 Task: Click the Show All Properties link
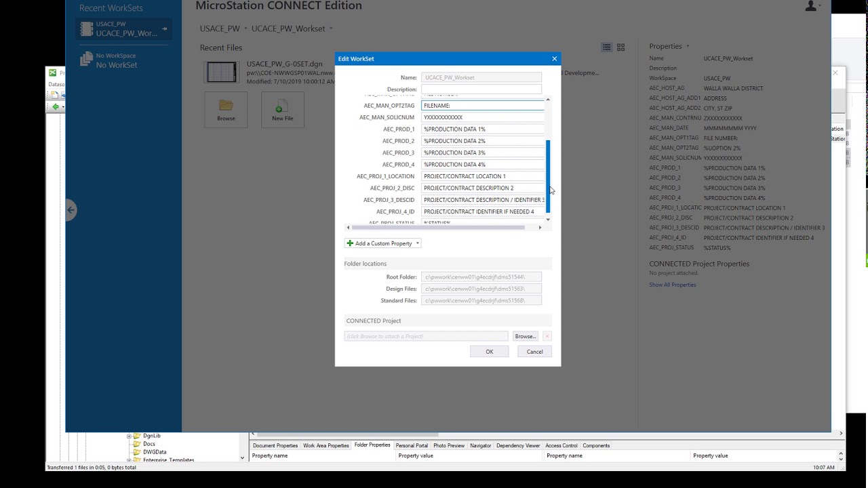point(673,285)
